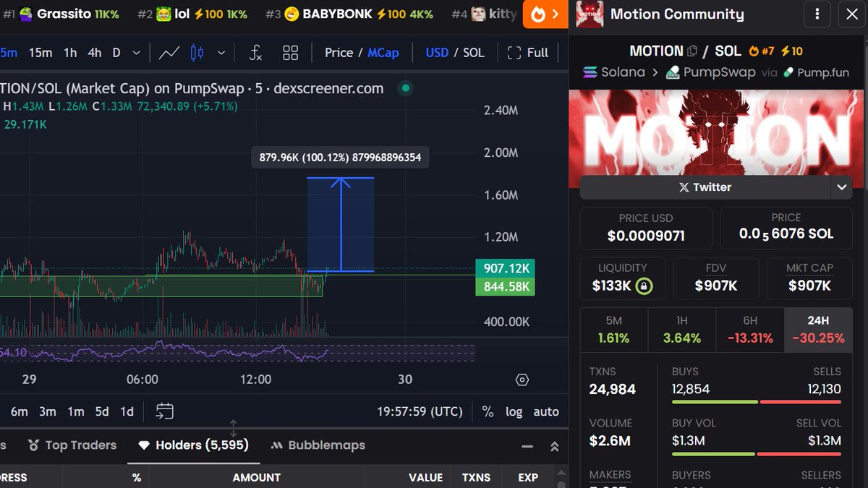
Task: Switch price scale to log
Action: pyautogui.click(x=514, y=411)
